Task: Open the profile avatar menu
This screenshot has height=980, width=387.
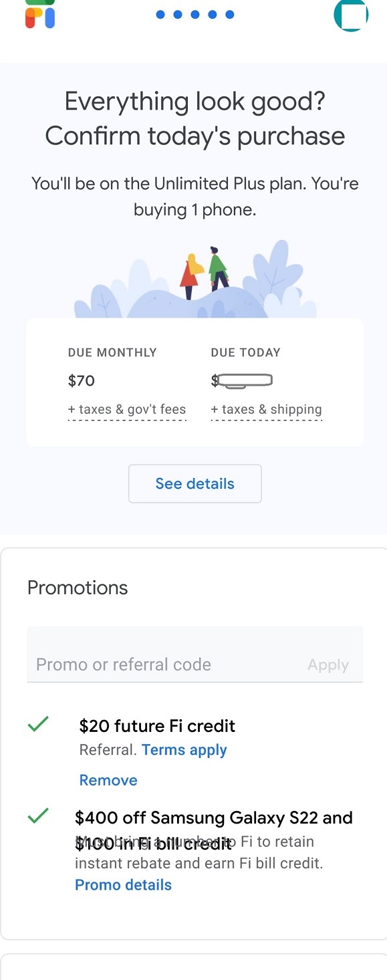Action: click(350, 15)
